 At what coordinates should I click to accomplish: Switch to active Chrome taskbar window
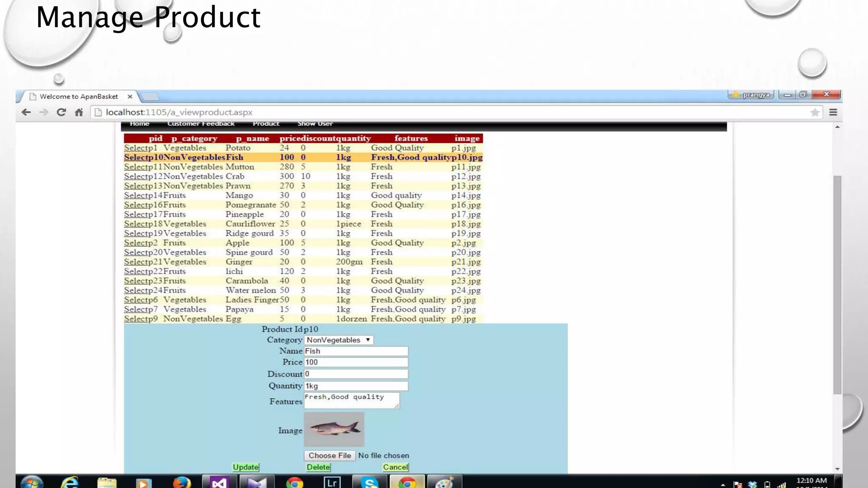[x=407, y=482]
